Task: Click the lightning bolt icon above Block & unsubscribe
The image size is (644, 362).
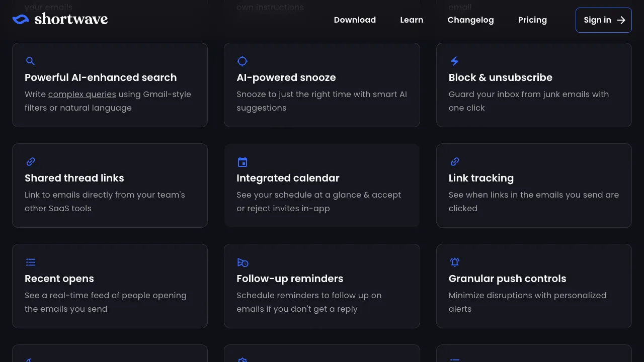Action: [454, 61]
